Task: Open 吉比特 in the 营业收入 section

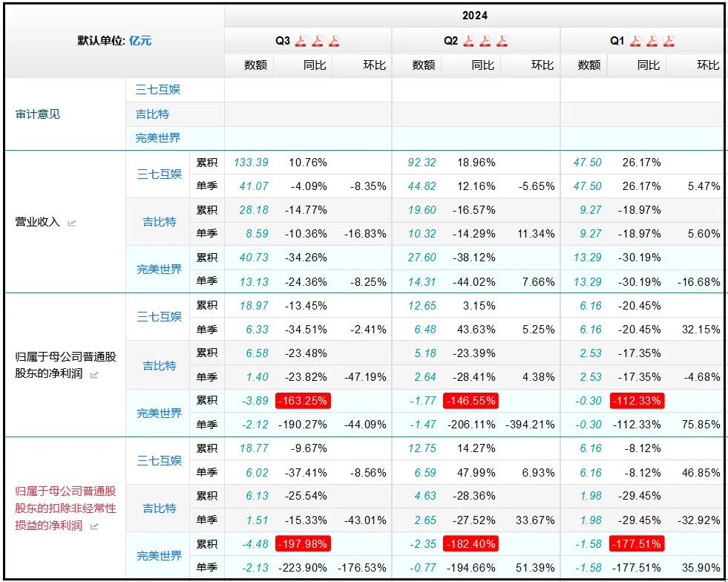Action: point(160,222)
